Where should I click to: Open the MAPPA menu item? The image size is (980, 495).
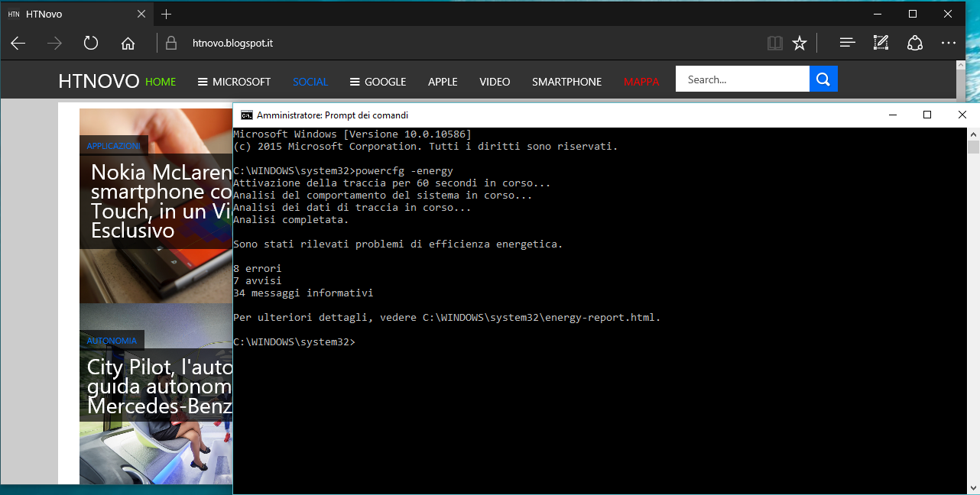[641, 82]
